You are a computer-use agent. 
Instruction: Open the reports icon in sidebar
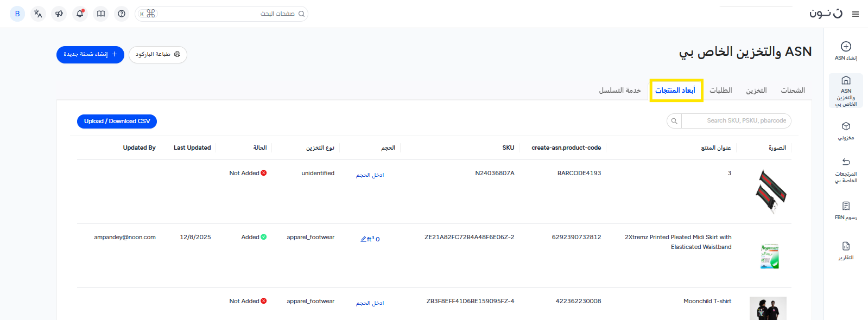(x=846, y=246)
